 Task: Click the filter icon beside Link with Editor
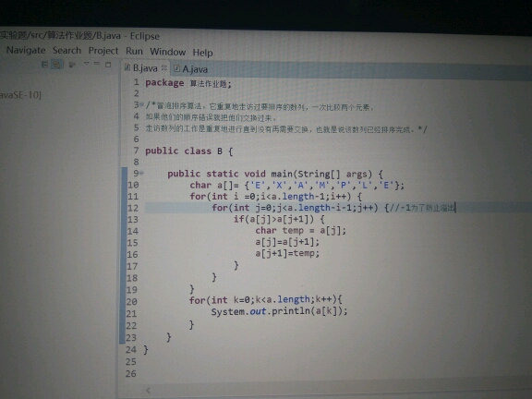pos(72,64)
